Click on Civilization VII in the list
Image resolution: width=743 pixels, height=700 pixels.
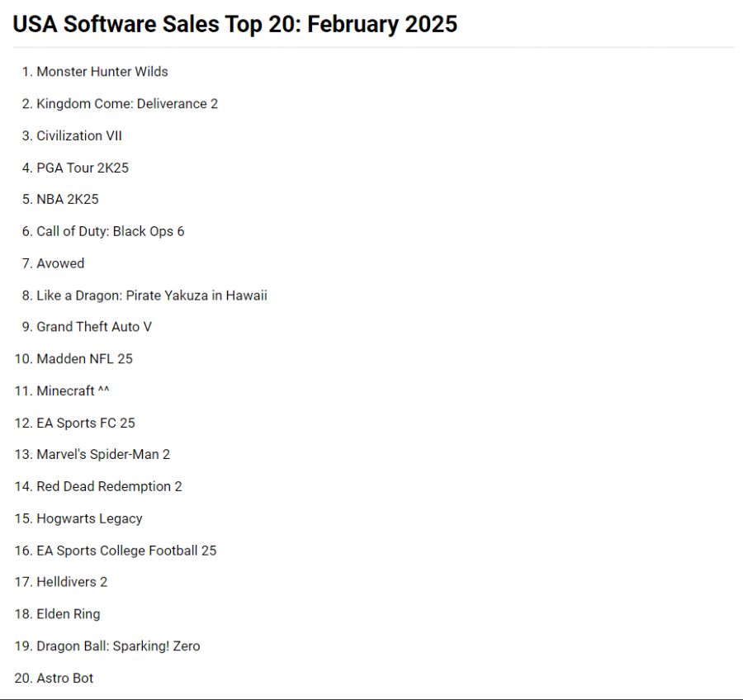tap(79, 136)
